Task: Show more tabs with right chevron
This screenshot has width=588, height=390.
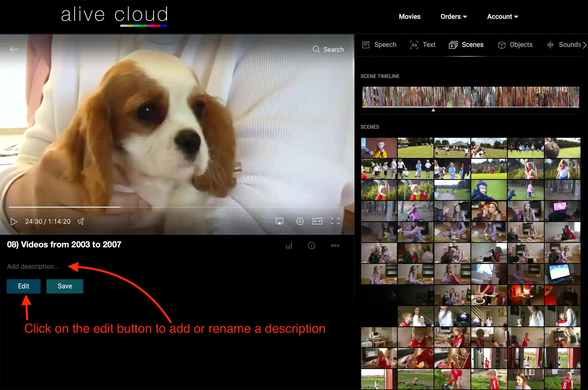Action: [585, 45]
